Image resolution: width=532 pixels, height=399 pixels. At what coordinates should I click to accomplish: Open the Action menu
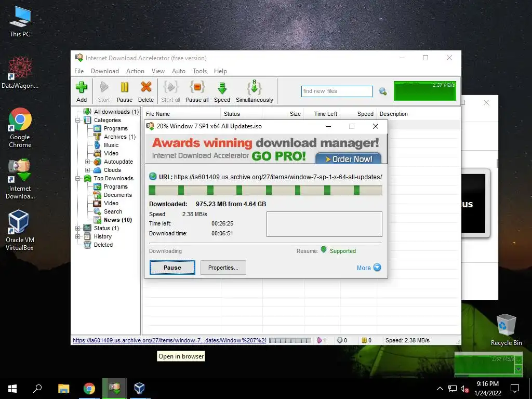[x=135, y=71]
